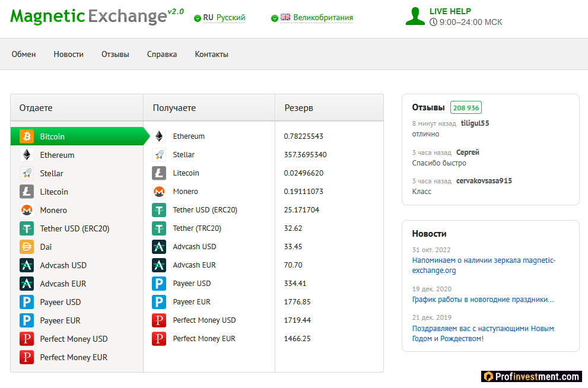Expand the Великобритания country selector

click(x=312, y=18)
